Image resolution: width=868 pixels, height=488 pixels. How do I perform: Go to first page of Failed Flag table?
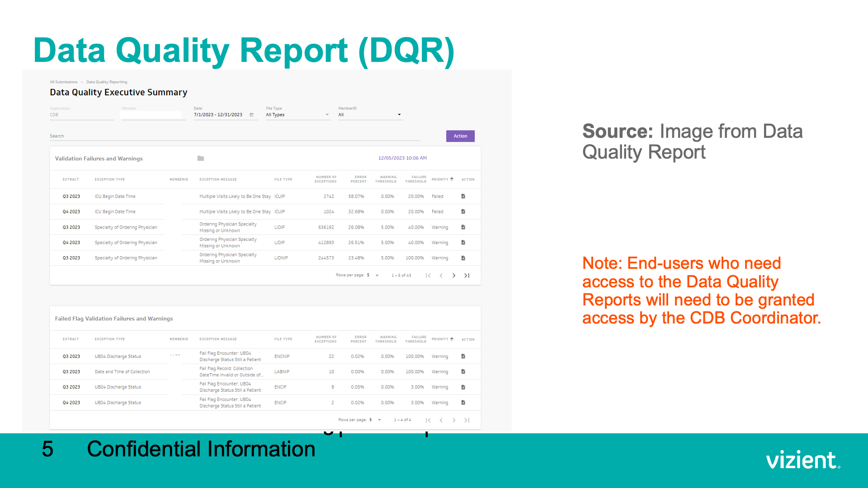(428, 420)
